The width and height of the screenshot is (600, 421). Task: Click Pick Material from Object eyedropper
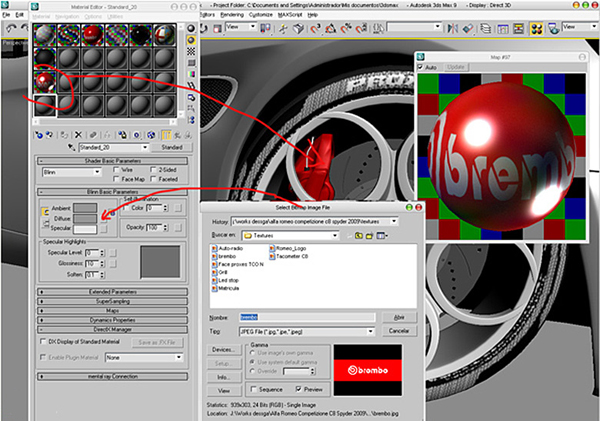point(71,147)
